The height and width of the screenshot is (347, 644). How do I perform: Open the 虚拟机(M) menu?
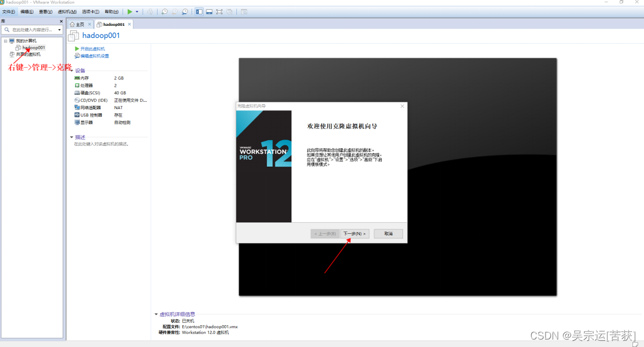[67, 12]
